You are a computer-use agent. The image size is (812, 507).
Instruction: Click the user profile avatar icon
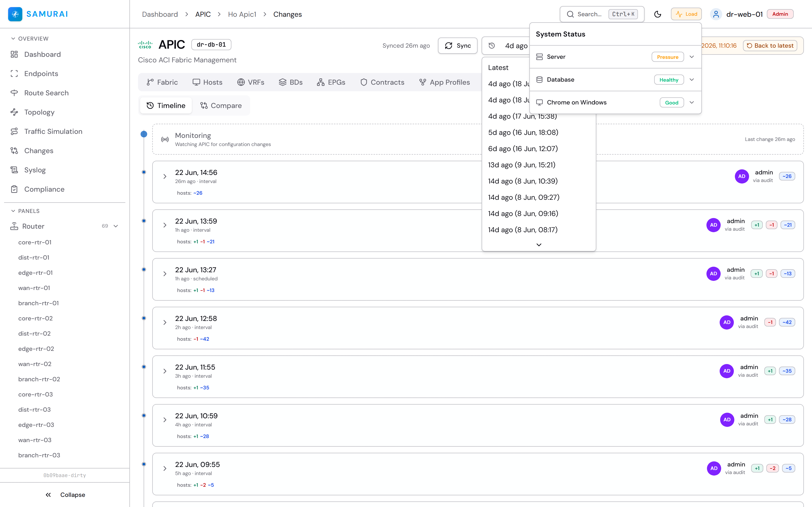716,14
